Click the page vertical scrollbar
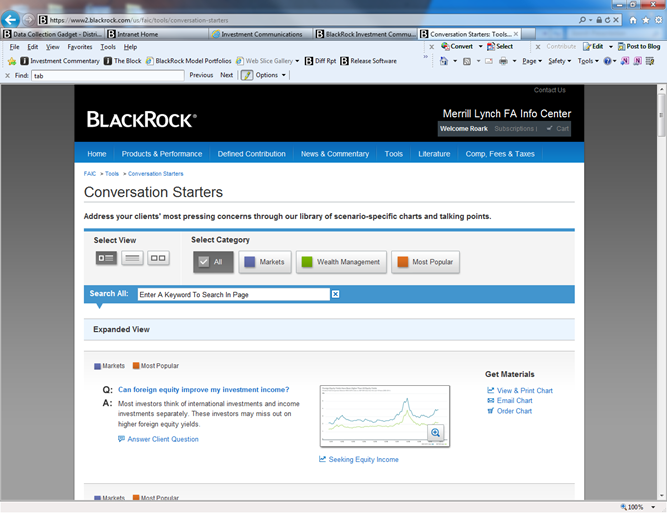Screen dimensions: 667x513 pos(661,292)
